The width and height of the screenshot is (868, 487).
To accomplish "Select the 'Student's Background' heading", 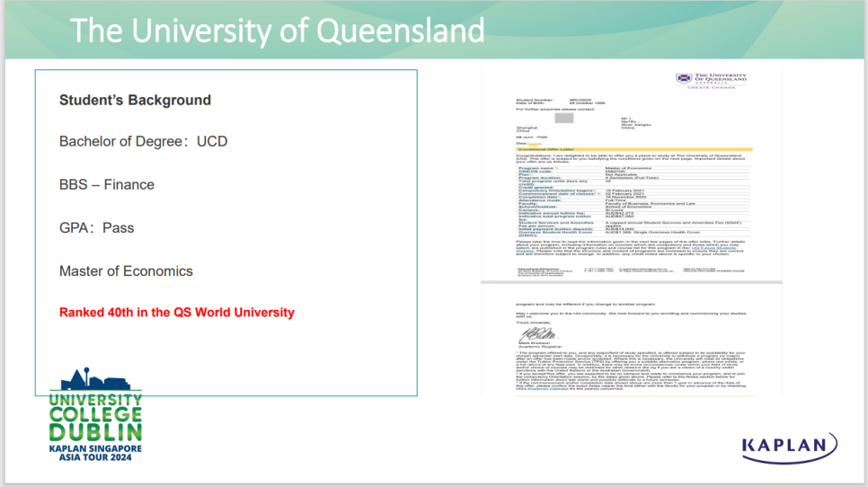I will 135,100.
